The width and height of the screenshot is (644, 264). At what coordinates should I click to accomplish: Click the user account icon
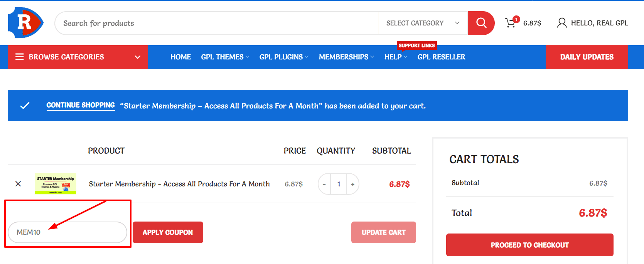pyautogui.click(x=562, y=23)
